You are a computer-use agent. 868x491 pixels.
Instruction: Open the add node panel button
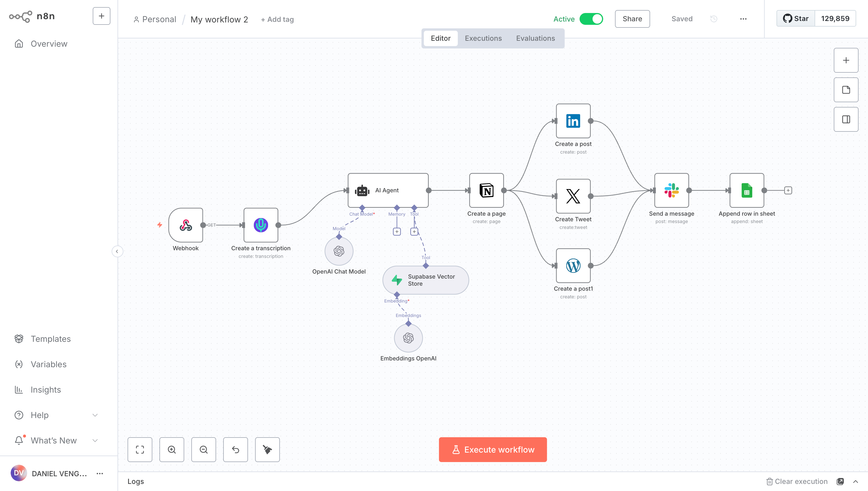point(846,60)
